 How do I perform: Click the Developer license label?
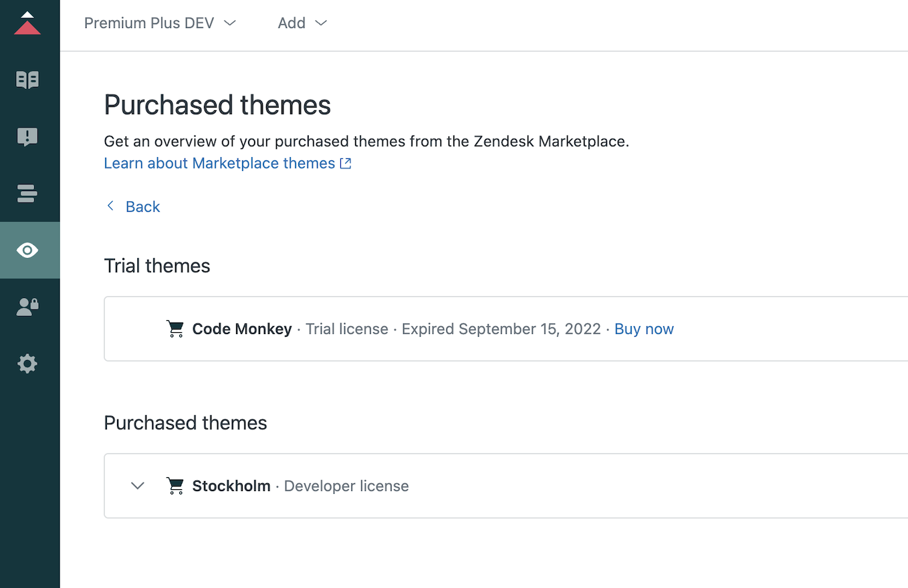[x=346, y=486]
